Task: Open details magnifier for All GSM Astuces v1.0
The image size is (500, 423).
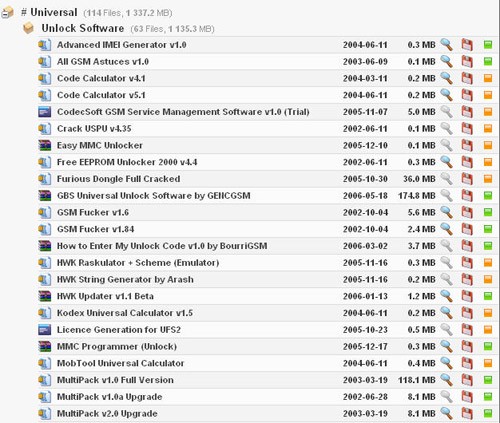Action: pos(446,61)
